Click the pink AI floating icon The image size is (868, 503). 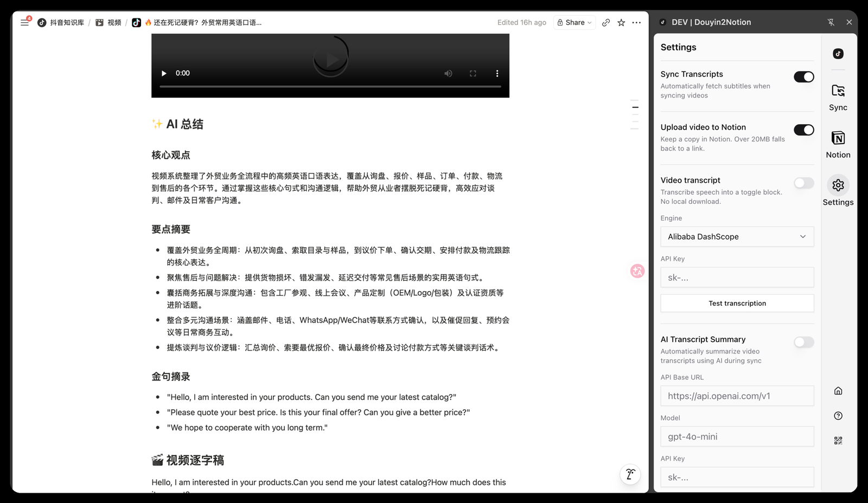[x=637, y=271]
